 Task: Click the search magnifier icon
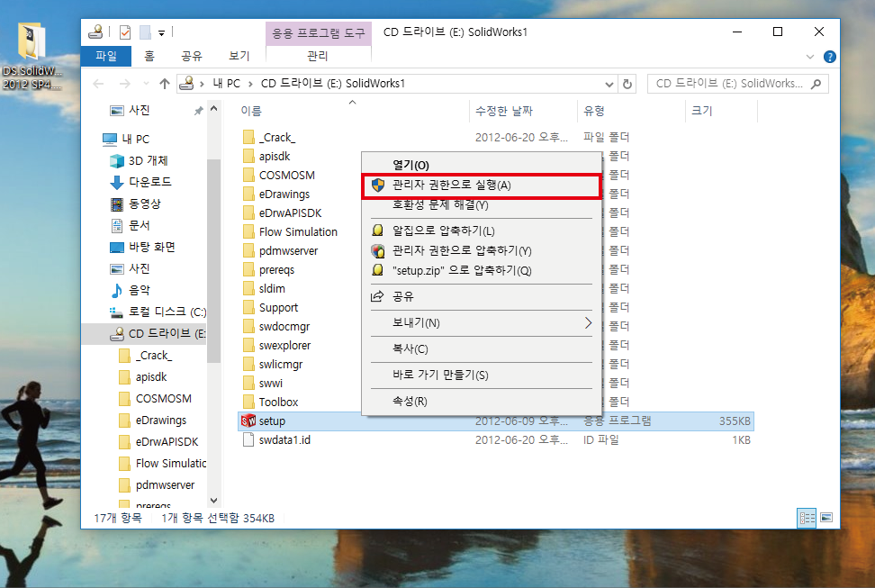tap(816, 84)
